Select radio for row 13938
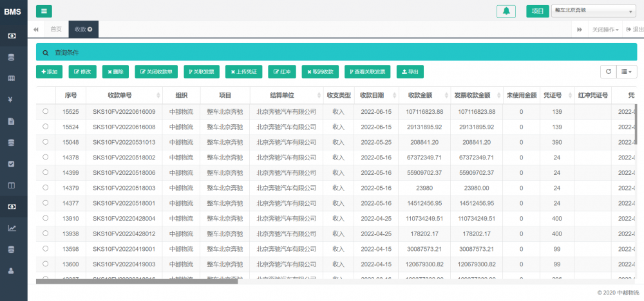This screenshot has width=644, height=301. (x=46, y=233)
